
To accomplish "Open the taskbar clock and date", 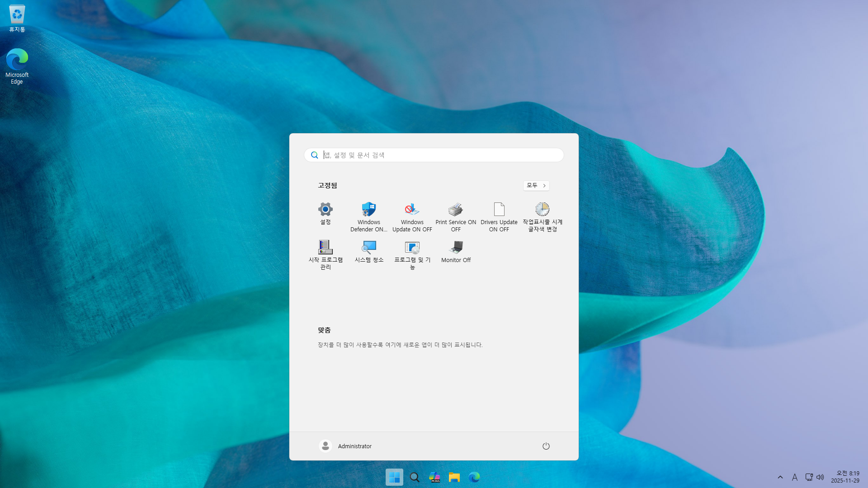I will pos(845,477).
